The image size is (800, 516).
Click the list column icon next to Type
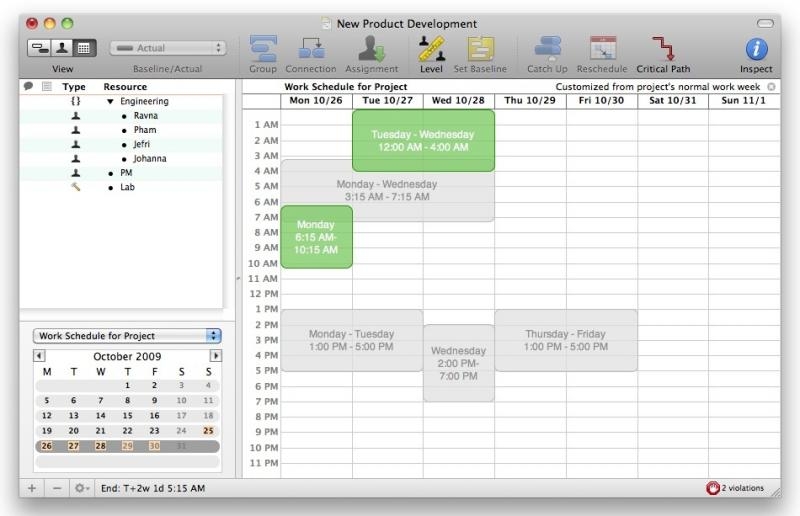coord(47,86)
